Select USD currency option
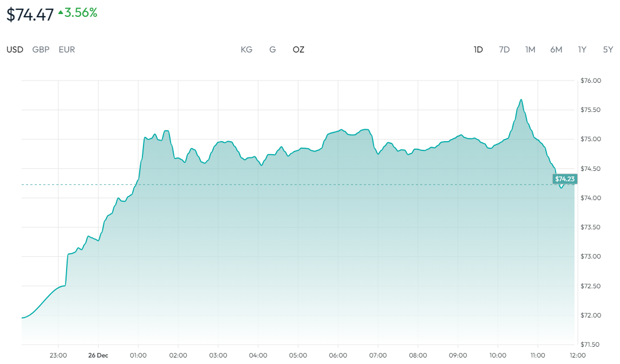Image resolution: width=620 pixels, height=364 pixels. (15, 50)
